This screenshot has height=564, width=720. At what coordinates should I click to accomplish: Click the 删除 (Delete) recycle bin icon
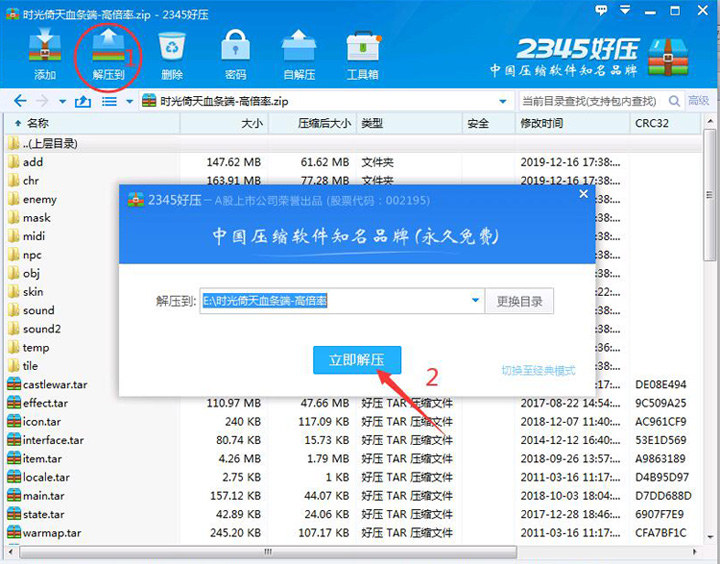pos(172,47)
